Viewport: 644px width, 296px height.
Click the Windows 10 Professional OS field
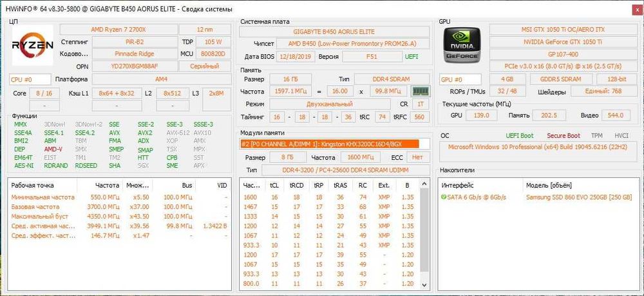tap(538, 152)
